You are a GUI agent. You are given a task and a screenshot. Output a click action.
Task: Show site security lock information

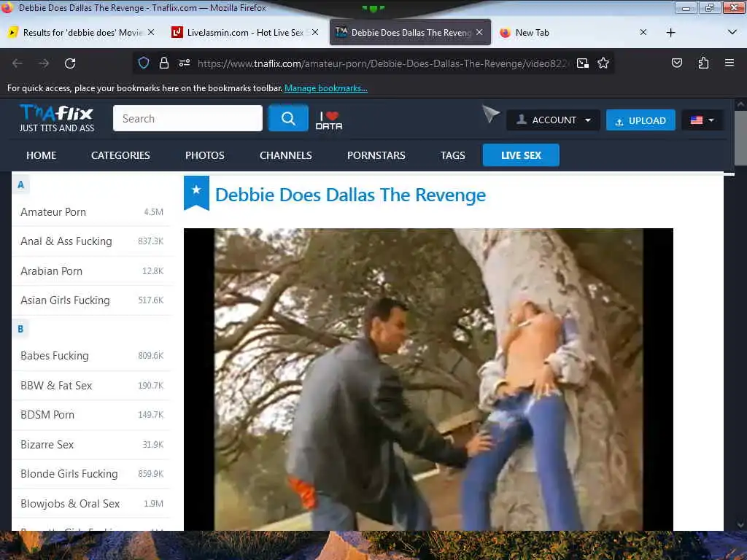(164, 63)
